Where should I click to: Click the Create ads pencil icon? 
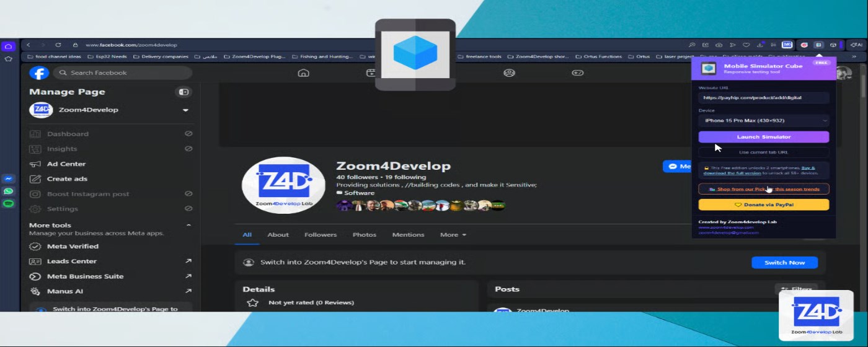[x=35, y=179]
